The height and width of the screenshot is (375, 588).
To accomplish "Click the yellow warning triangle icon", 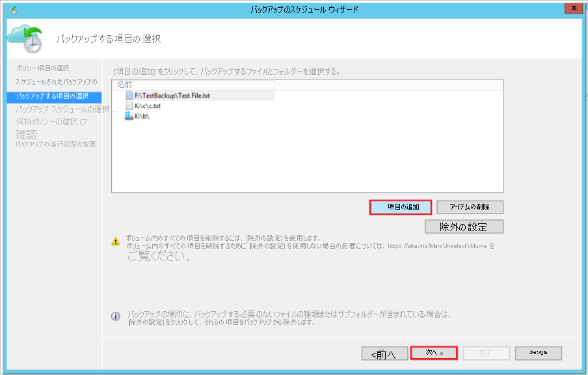I will tap(116, 242).
